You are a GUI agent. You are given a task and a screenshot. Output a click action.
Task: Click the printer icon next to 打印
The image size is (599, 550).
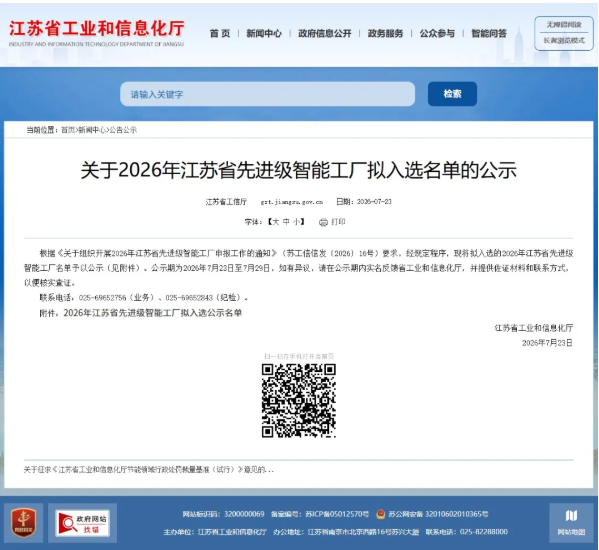323,222
